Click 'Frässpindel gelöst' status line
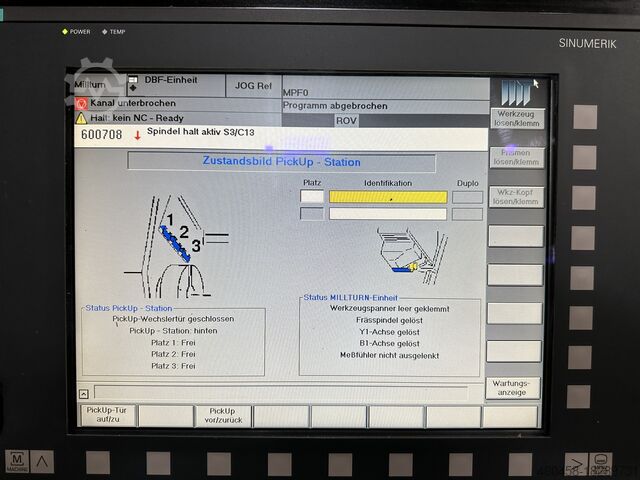Image resolution: width=640 pixels, height=480 pixels. point(389,320)
